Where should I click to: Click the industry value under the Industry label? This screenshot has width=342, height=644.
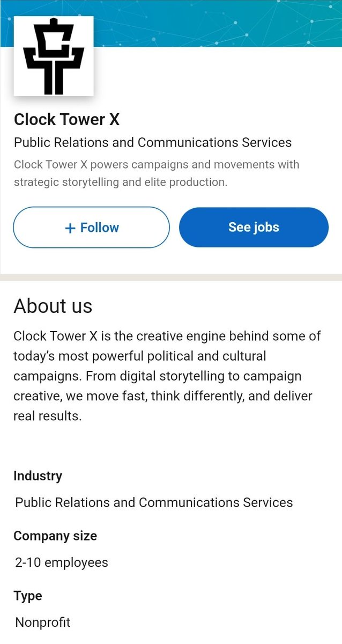pos(154,503)
